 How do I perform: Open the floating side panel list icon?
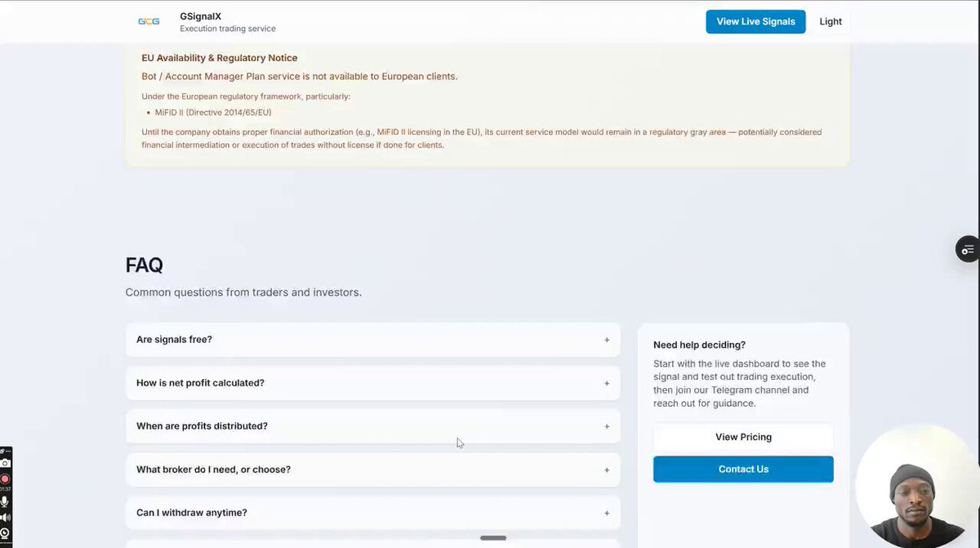coord(968,249)
